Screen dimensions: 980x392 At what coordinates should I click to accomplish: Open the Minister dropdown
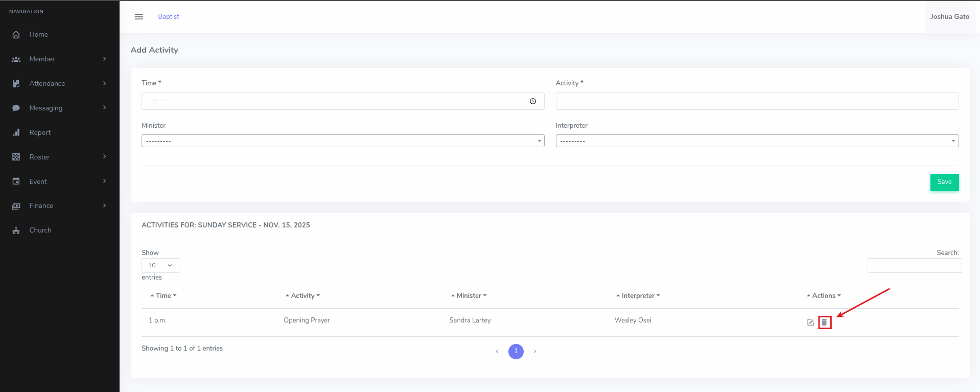tap(342, 141)
